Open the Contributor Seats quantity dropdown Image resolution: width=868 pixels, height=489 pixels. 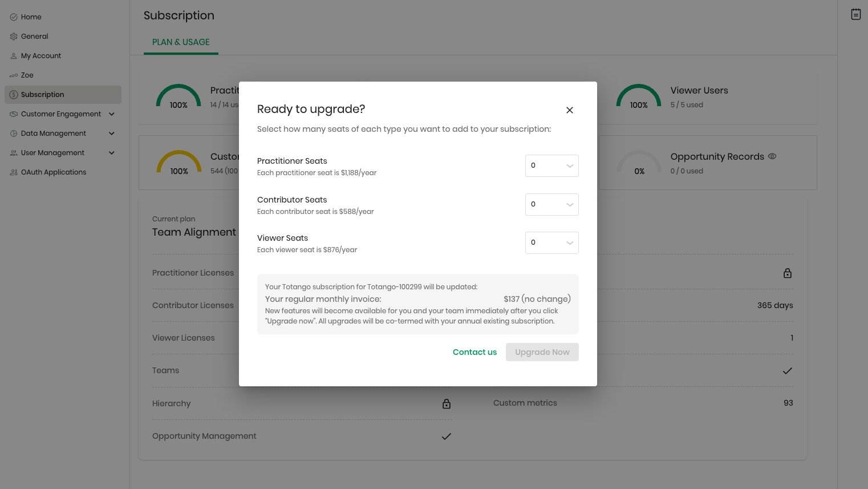coord(551,204)
